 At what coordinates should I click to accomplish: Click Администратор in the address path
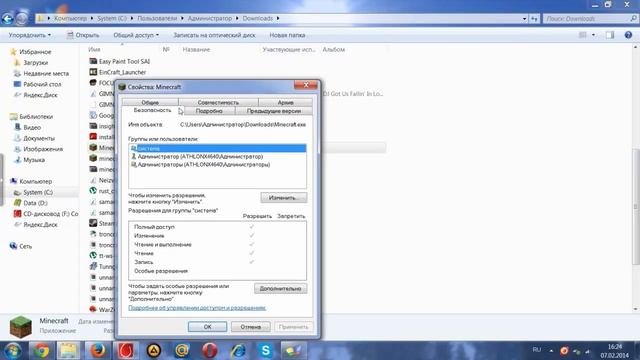coord(210,18)
